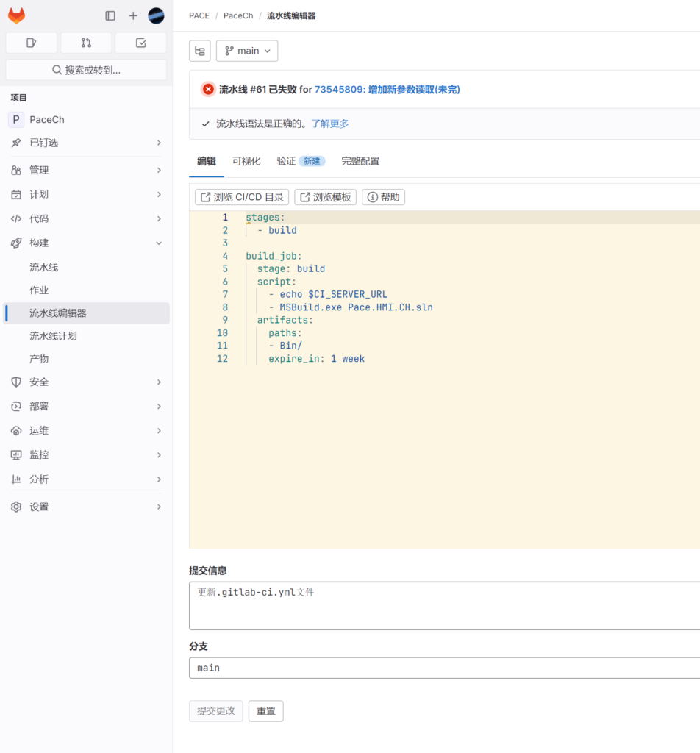Click the 重置 button
Viewport: 700px width, 753px height.
265,711
